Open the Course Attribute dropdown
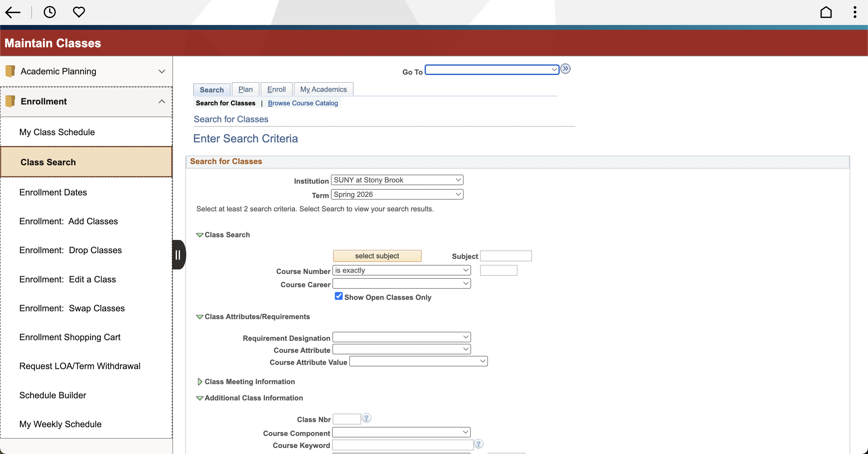The height and width of the screenshot is (454, 868). (x=401, y=349)
